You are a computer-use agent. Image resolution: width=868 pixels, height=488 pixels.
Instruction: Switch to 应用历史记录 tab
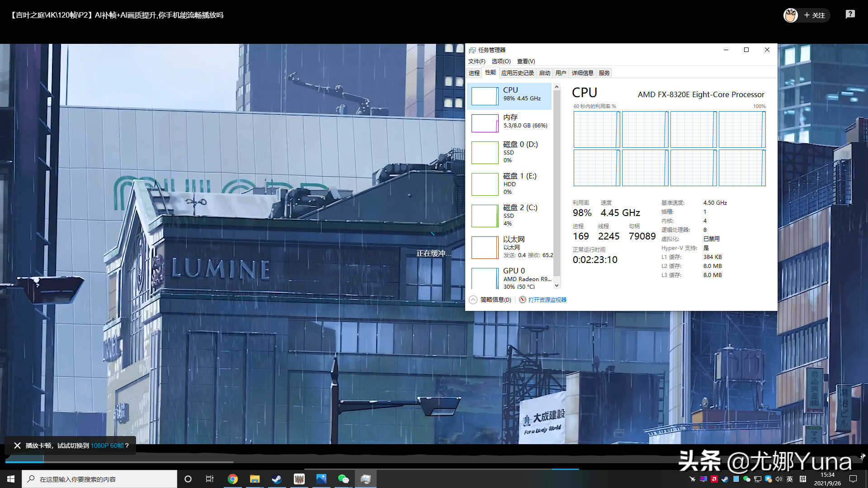[518, 73]
